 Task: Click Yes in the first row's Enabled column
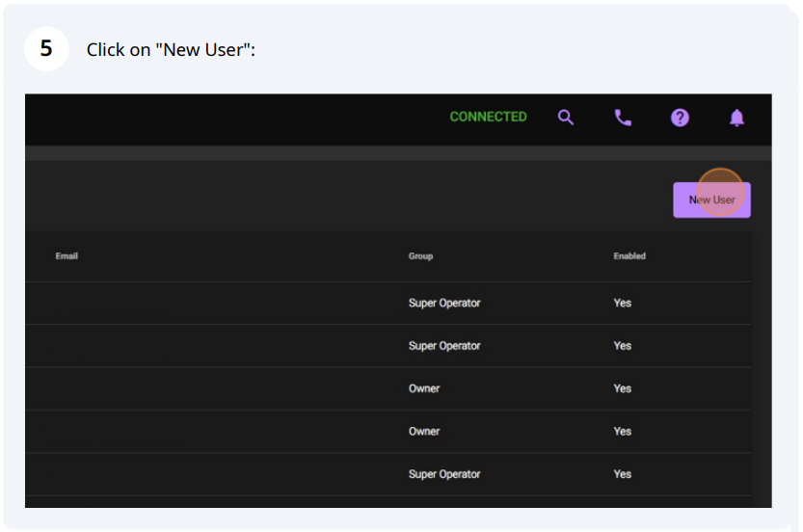pyautogui.click(x=622, y=304)
